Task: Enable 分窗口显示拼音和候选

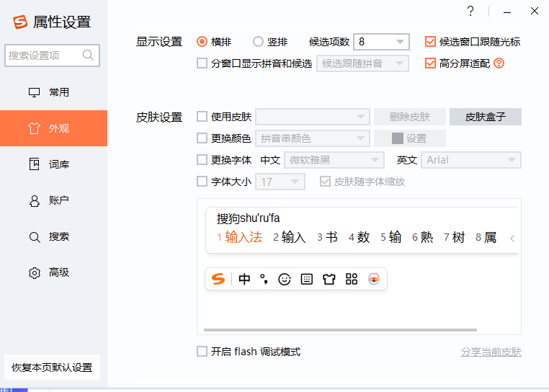Action: 202,63
